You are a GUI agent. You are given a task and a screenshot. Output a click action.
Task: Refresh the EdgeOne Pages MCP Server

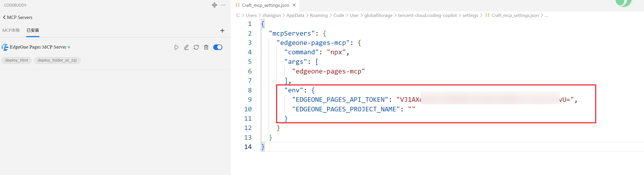coord(196,47)
